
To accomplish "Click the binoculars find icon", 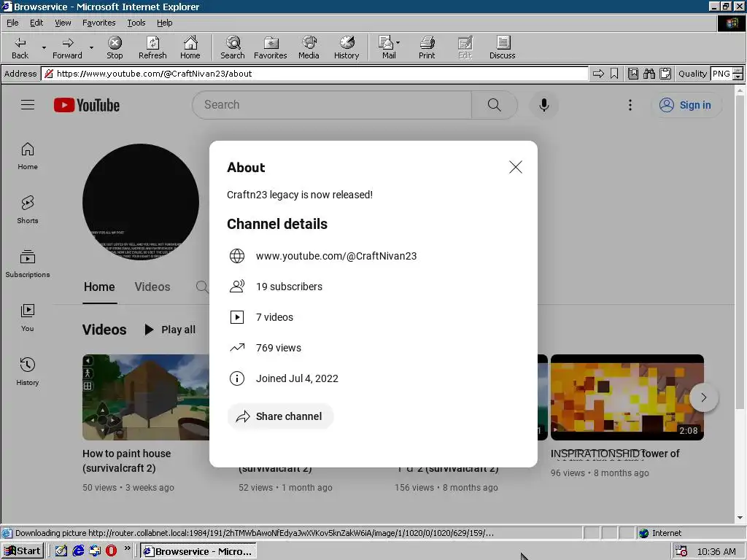I will click(649, 74).
